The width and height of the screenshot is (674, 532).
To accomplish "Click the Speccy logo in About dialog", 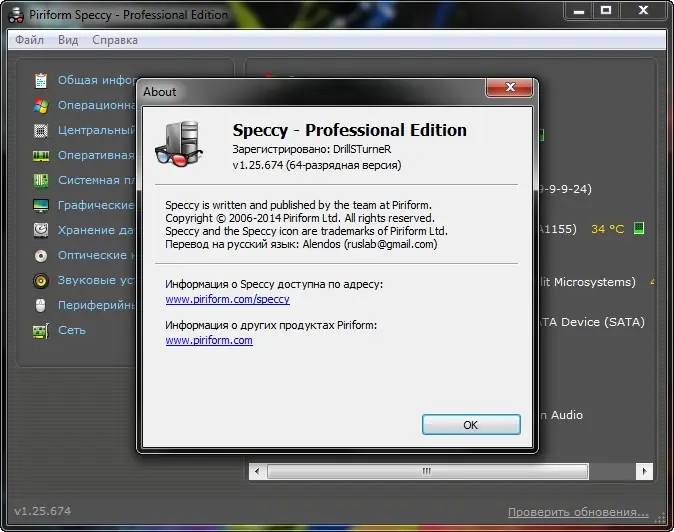I will pos(179,144).
